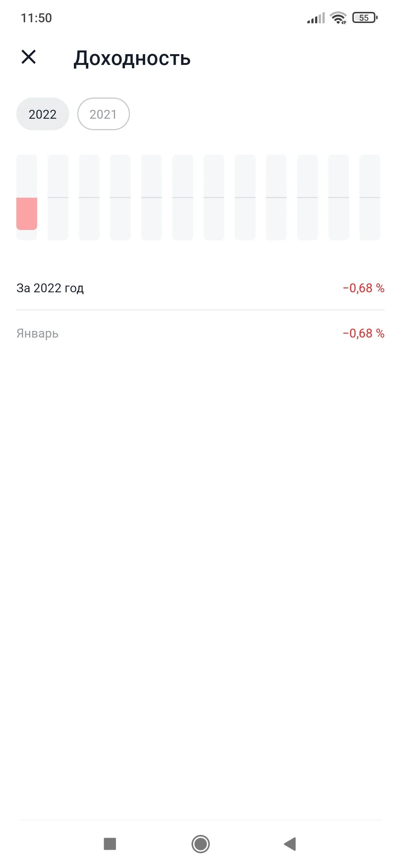Close the Доходность screen with X icon
The height and width of the screenshot is (868, 401).
29,57
